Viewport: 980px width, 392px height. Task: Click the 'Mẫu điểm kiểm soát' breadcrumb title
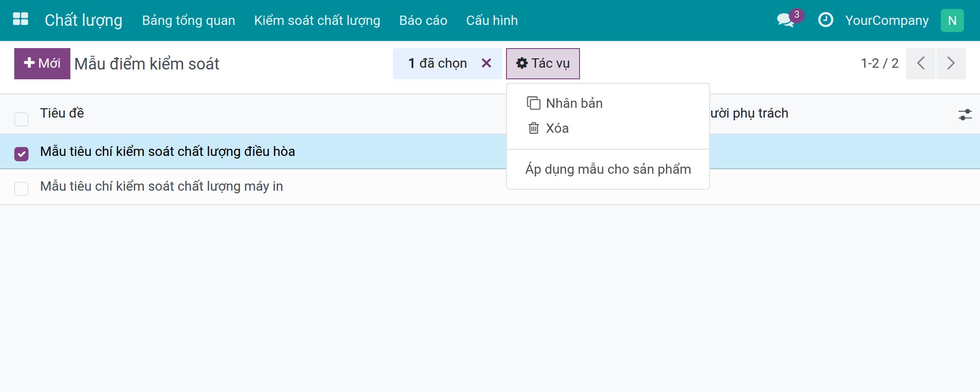coord(147,64)
